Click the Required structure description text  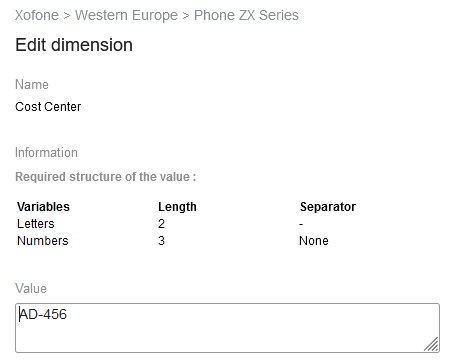pyautogui.click(x=106, y=177)
